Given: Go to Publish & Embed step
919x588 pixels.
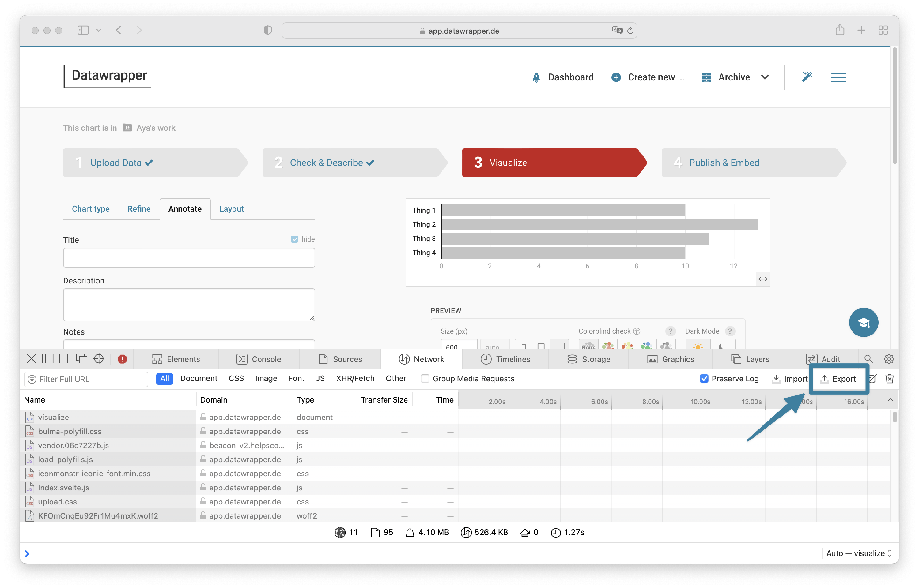Looking at the screenshot, I should click(724, 163).
